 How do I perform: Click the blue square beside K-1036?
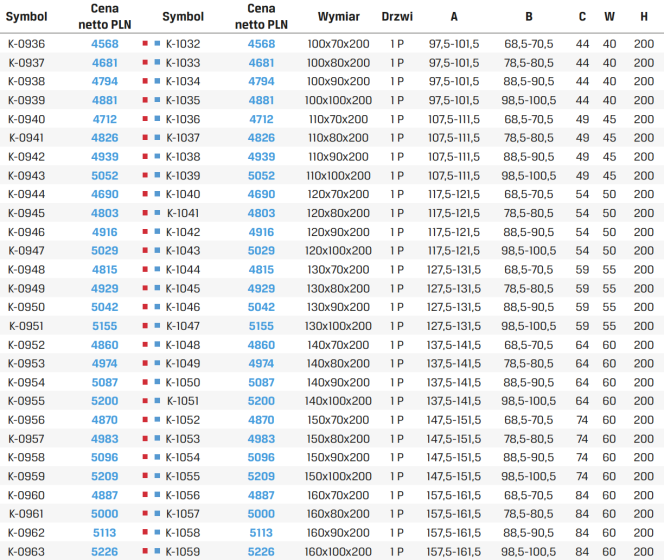click(x=158, y=119)
